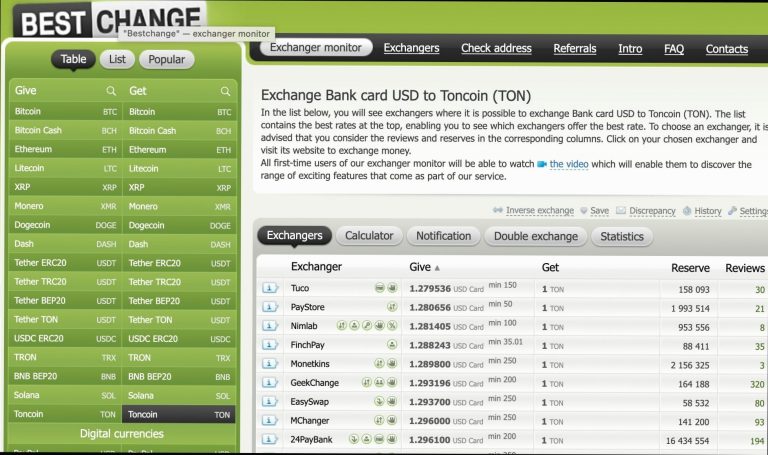Open Check address page
This screenshot has width=768, height=455.
pyautogui.click(x=496, y=48)
